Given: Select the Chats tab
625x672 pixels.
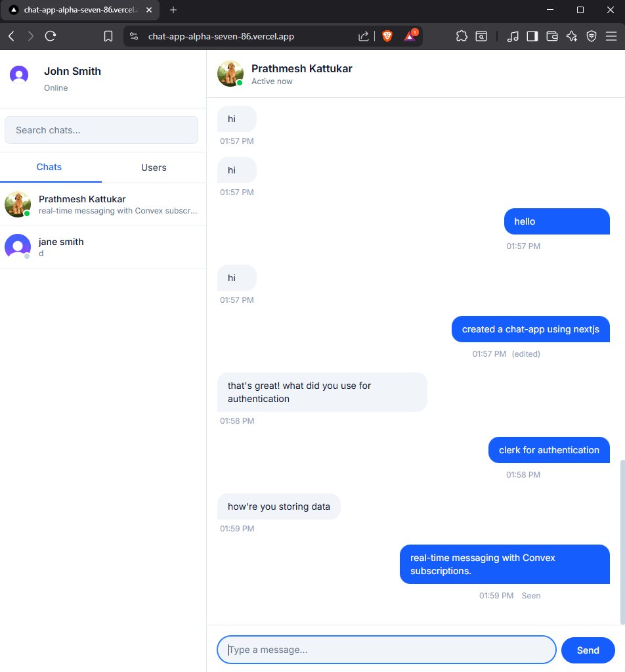Looking at the screenshot, I should [49, 167].
